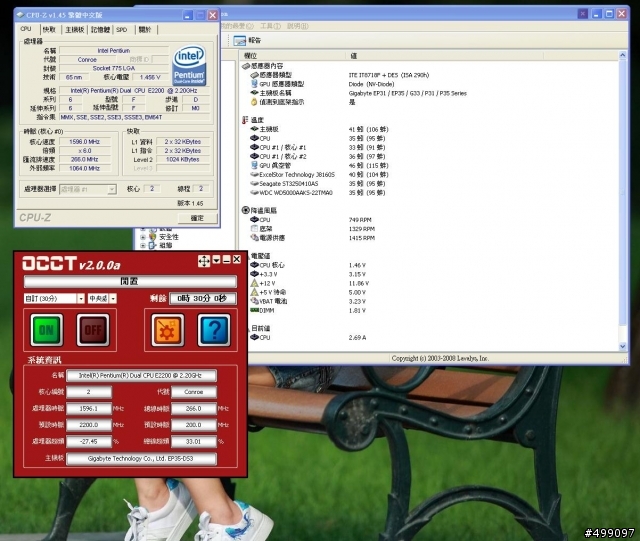Click Everest scrollbar up arrow

[x=622, y=55]
